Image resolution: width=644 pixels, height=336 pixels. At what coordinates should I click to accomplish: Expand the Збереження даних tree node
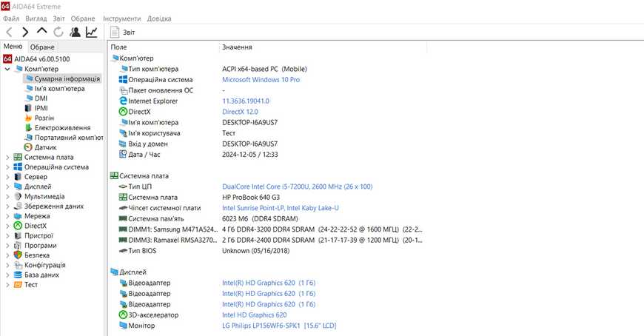(7, 206)
